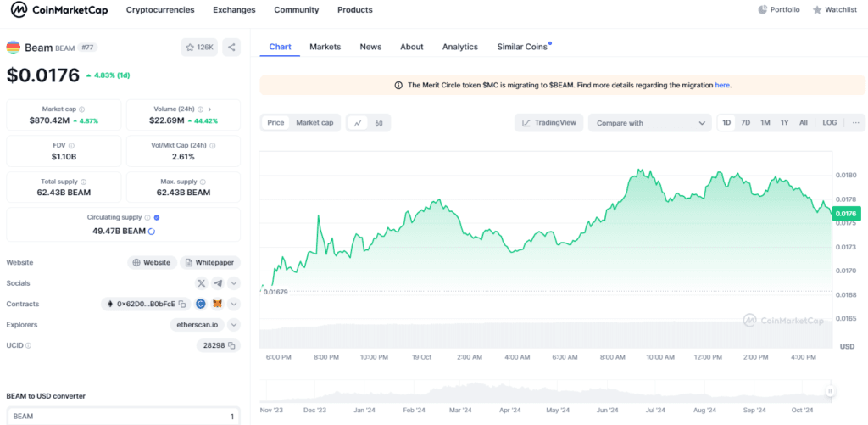The image size is (868, 425).
Task: Open Community nav menu
Action: [296, 10]
